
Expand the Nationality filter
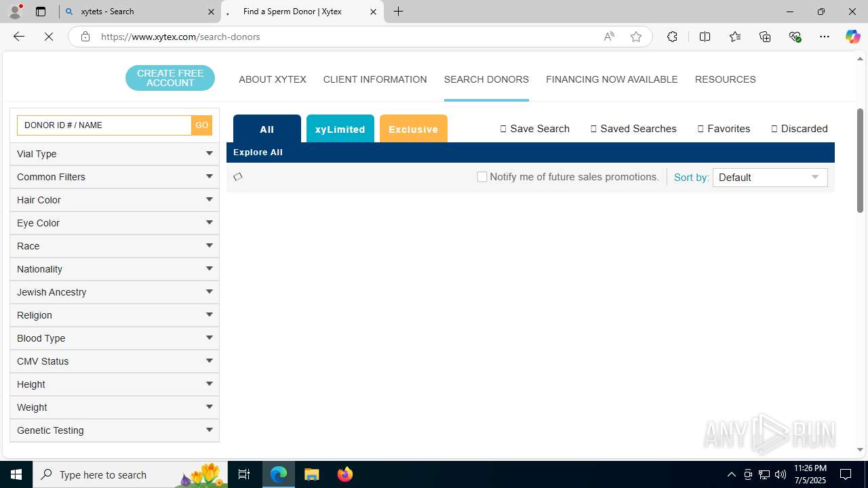(115, 269)
